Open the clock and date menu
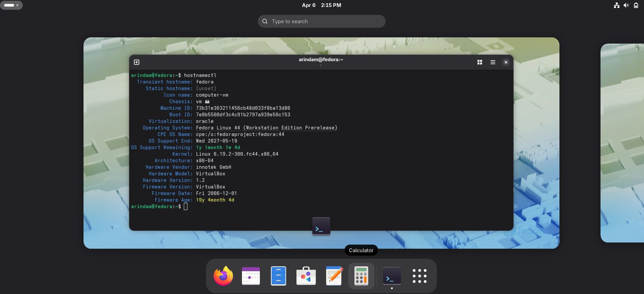 coord(322,5)
